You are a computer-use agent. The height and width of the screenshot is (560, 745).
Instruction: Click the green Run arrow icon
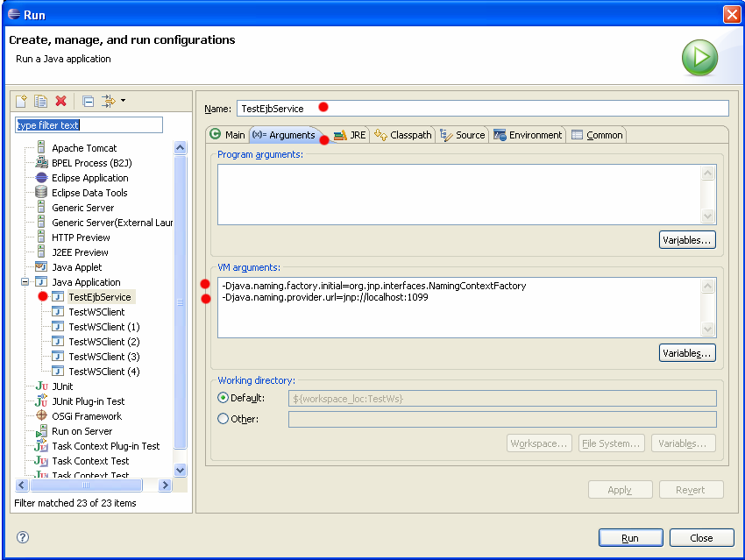point(699,58)
